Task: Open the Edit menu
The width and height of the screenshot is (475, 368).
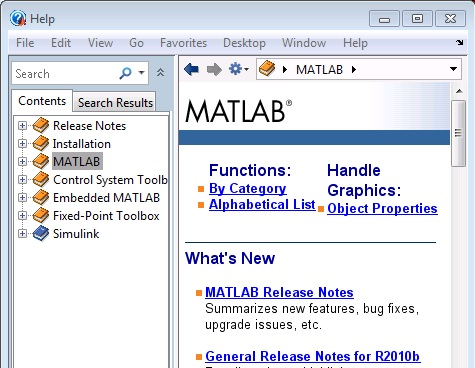Action: [61, 43]
